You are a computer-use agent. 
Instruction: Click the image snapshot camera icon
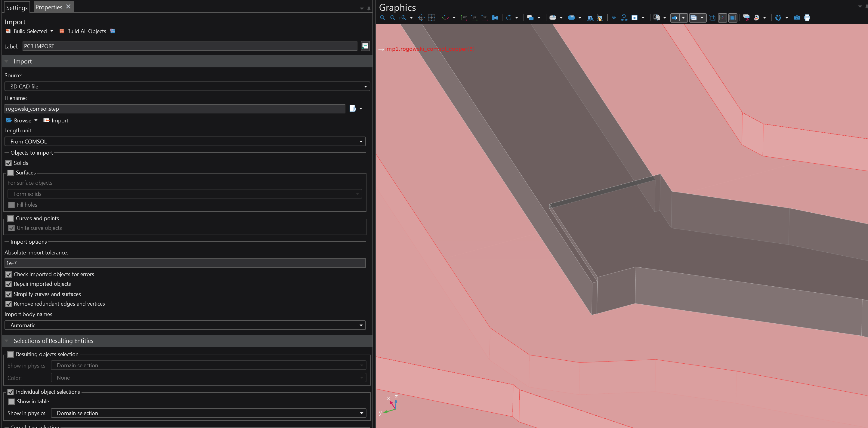coord(797,18)
